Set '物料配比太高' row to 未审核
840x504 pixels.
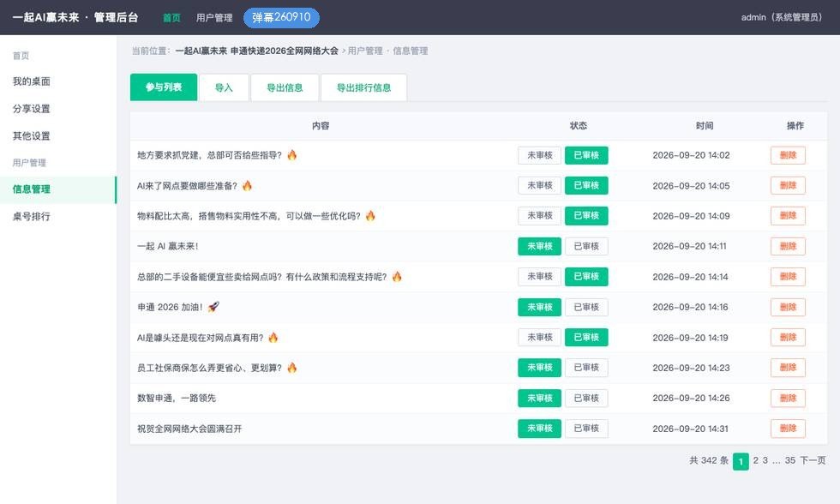pyautogui.click(x=539, y=216)
